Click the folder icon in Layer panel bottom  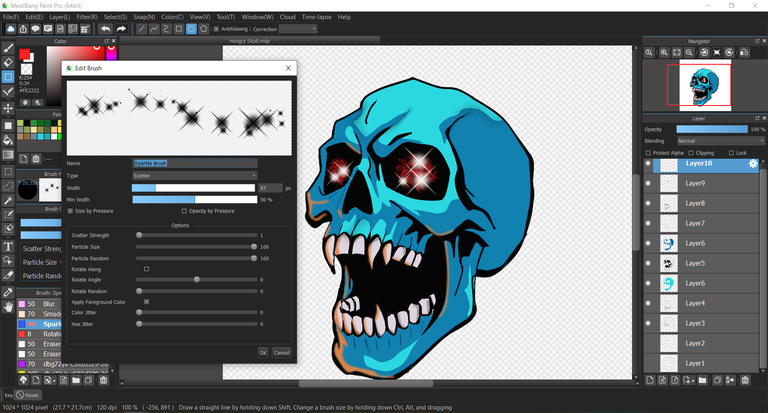pyautogui.click(x=702, y=380)
